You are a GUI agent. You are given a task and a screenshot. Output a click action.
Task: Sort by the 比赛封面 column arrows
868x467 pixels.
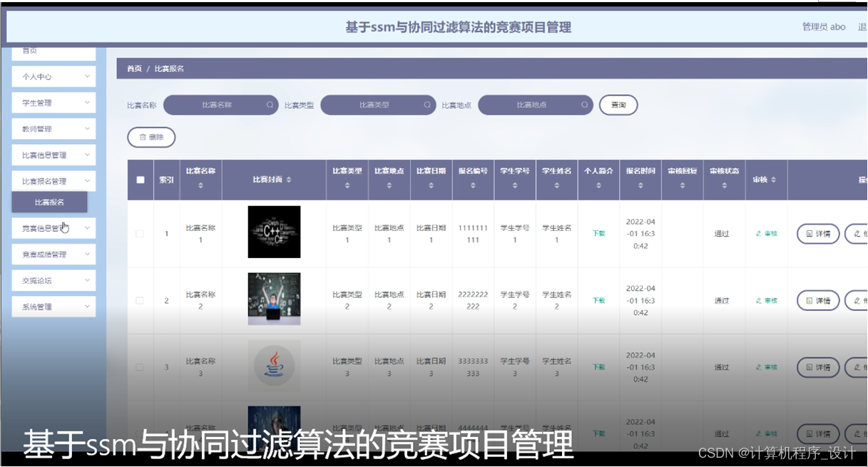(x=289, y=180)
